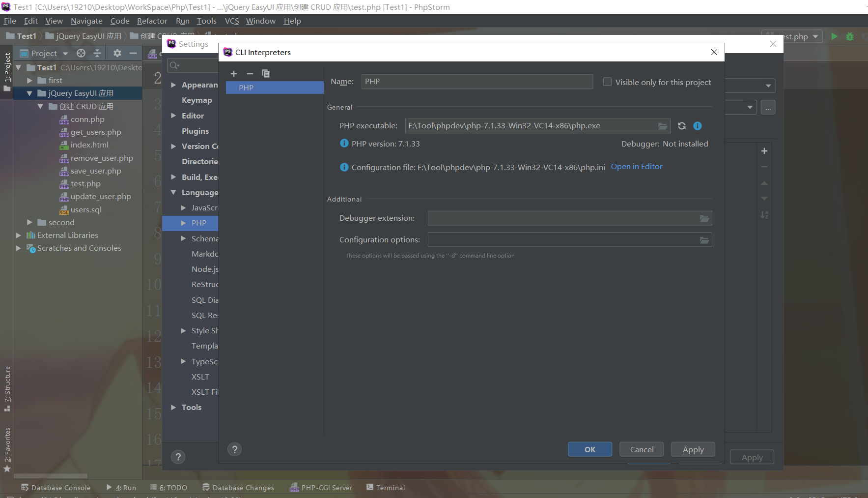868x498 pixels.
Task: Run the current configuration green arrow
Action: coord(834,36)
